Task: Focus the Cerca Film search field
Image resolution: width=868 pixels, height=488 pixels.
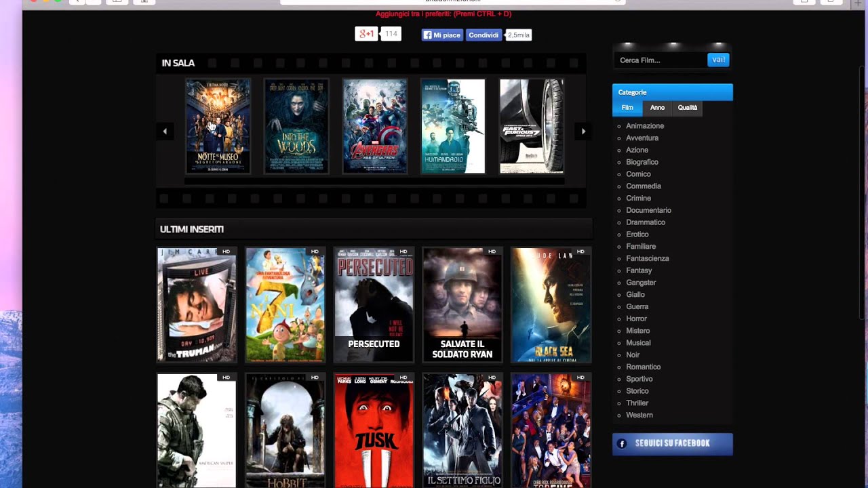Action: (660, 60)
